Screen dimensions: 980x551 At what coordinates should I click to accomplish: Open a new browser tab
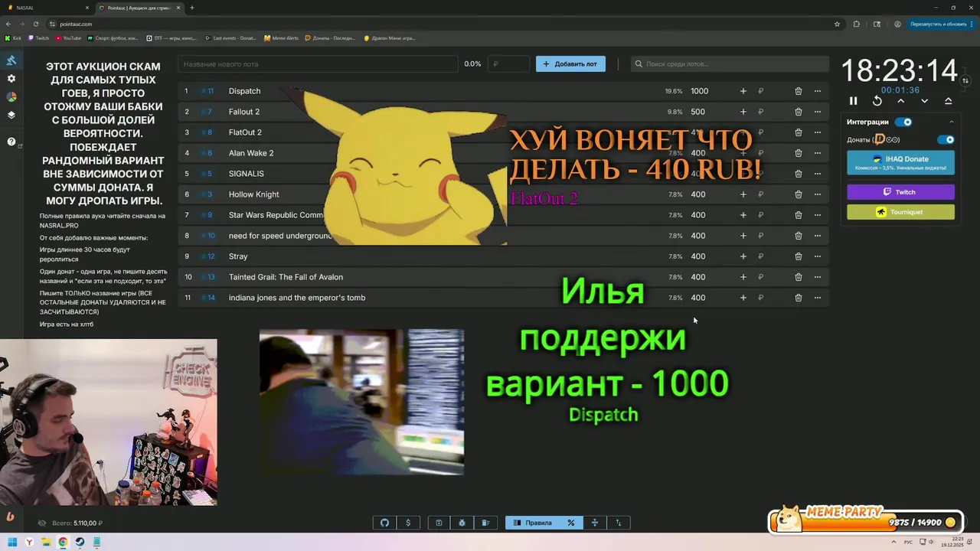click(191, 8)
